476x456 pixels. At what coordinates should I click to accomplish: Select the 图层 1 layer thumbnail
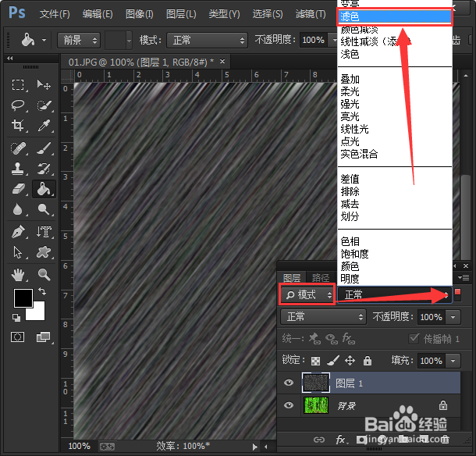[x=316, y=383]
